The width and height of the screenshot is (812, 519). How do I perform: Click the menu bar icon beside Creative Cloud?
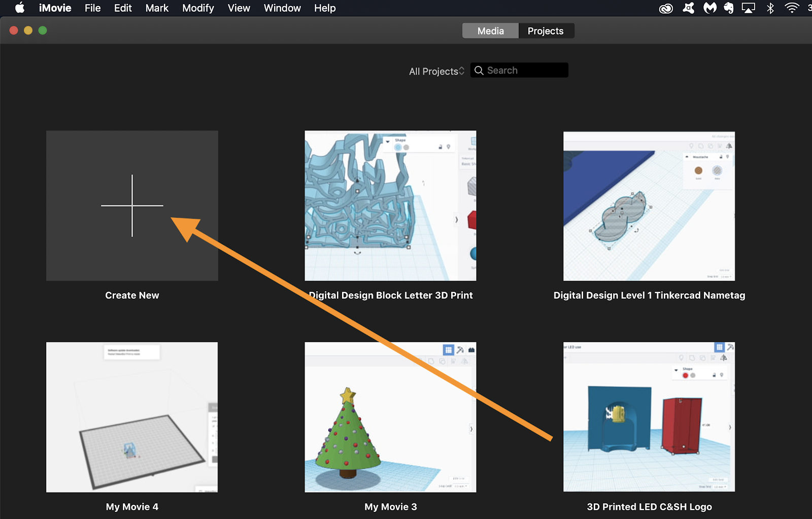pos(689,8)
